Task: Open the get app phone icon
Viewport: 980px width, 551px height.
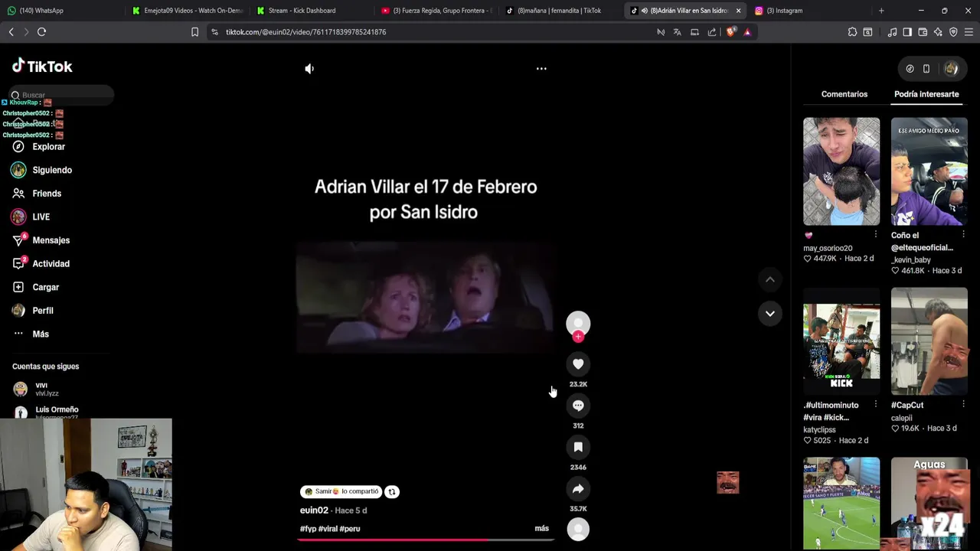Action: [926, 69]
